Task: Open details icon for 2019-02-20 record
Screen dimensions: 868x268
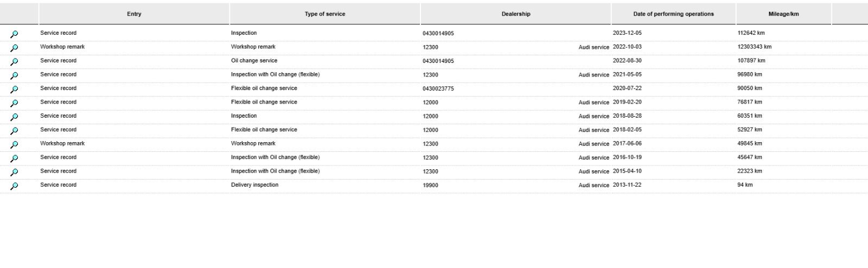Action: [14, 103]
